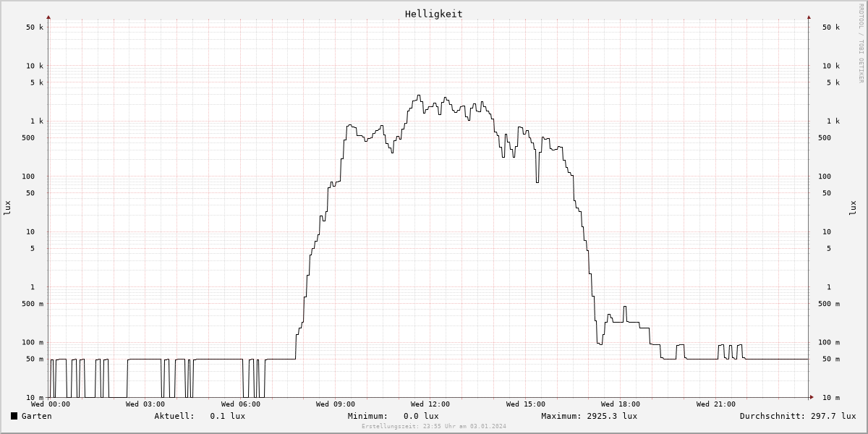Click the Wed 15:00 time axis label
The width and height of the screenshot is (868, 434).
pos(526,404)
